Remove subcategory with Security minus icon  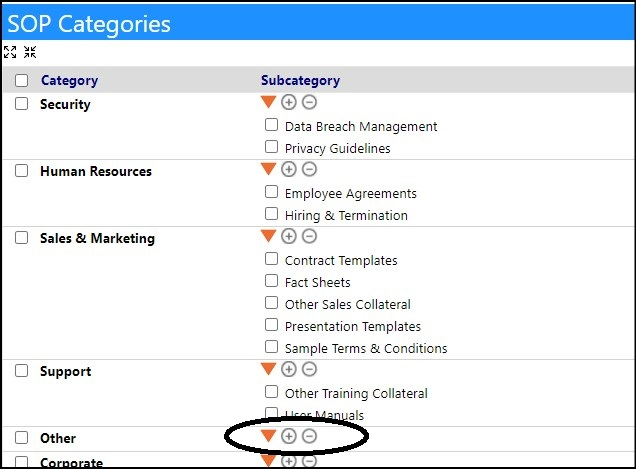tap(309, 102)
